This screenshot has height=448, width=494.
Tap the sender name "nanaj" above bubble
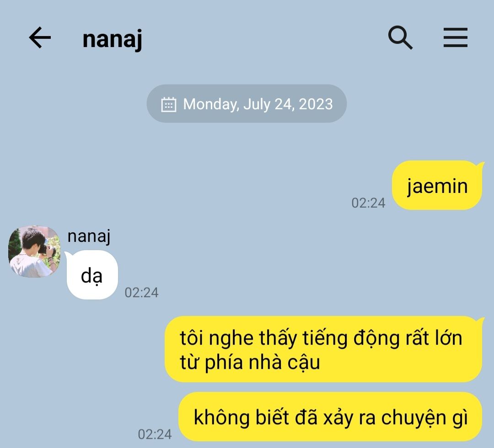tap(89, 236)
